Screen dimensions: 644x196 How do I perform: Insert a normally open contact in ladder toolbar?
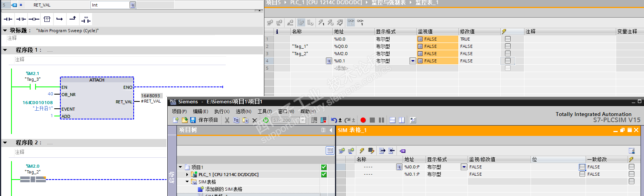point(8,19)
